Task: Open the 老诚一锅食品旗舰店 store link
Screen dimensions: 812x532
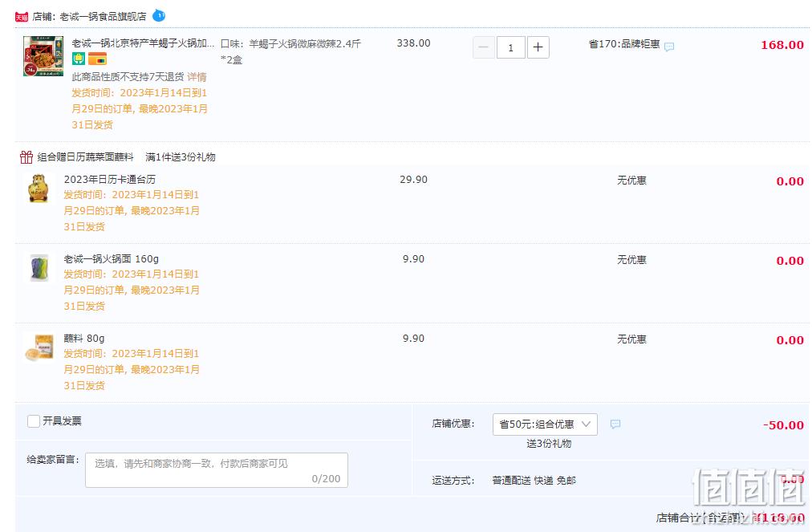Action: pos(103,17)
